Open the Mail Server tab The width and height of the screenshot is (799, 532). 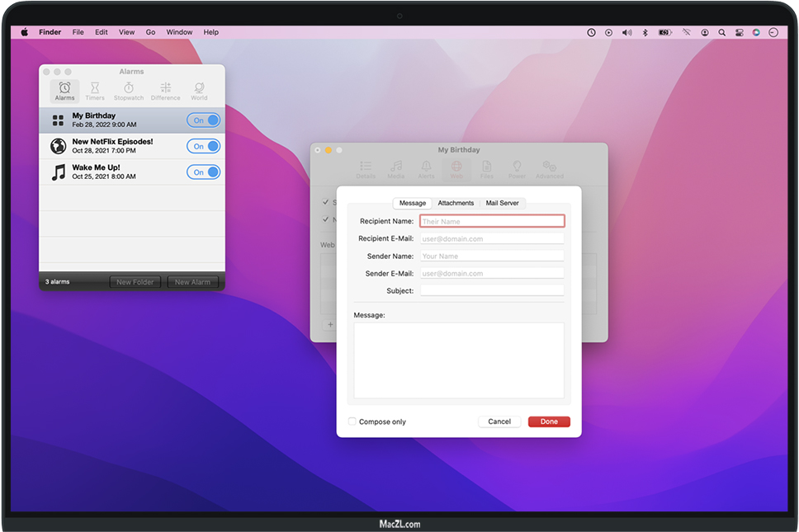coord(502,203)
